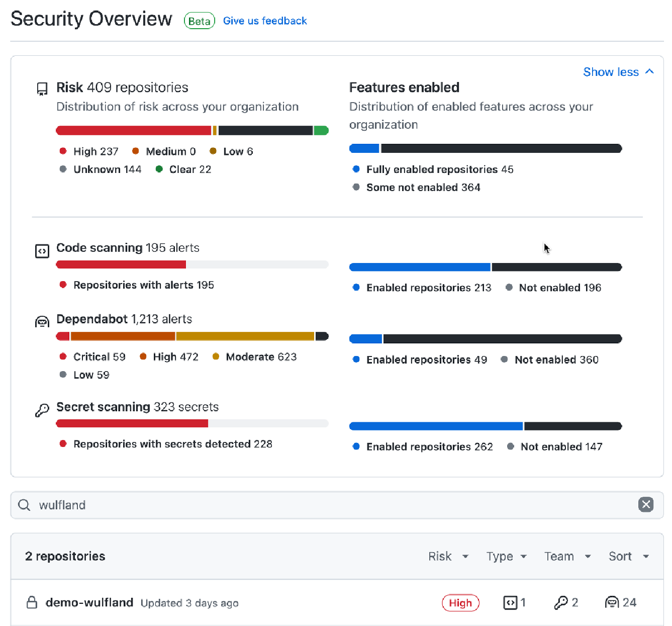Click the Secret scanning key icon
Screen dimensions: 672x626
(42, 410)
